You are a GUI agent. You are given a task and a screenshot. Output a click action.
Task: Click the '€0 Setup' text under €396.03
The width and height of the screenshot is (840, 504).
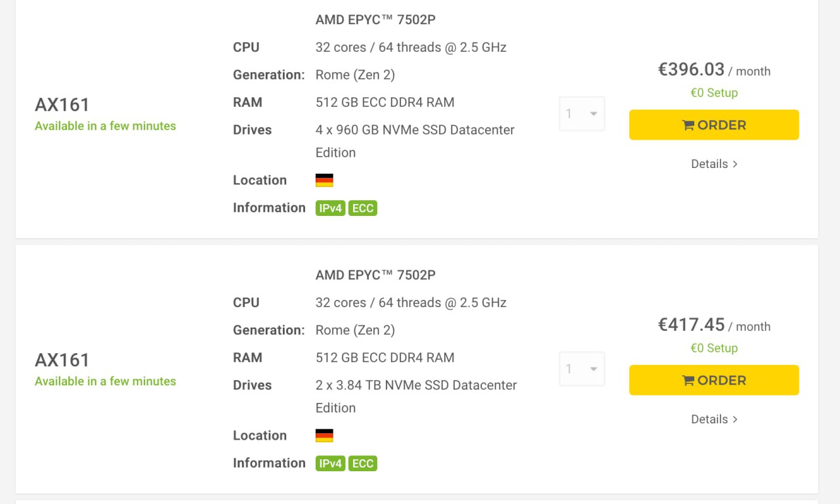714,93
